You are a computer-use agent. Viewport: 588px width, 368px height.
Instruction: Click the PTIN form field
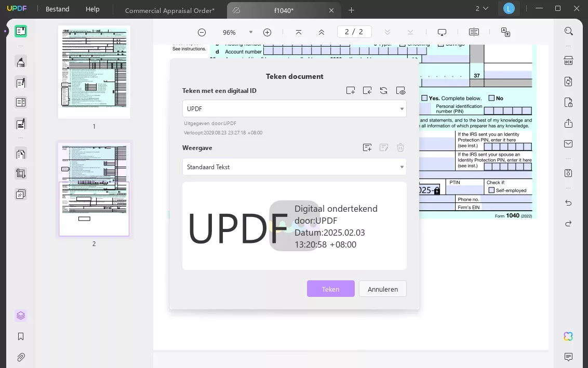[x=465, y=189]
